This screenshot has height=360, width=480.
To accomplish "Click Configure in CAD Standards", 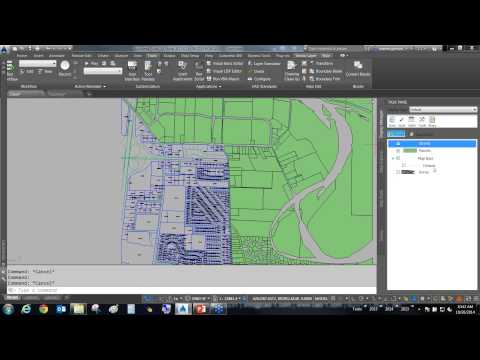I will (259, 79).
